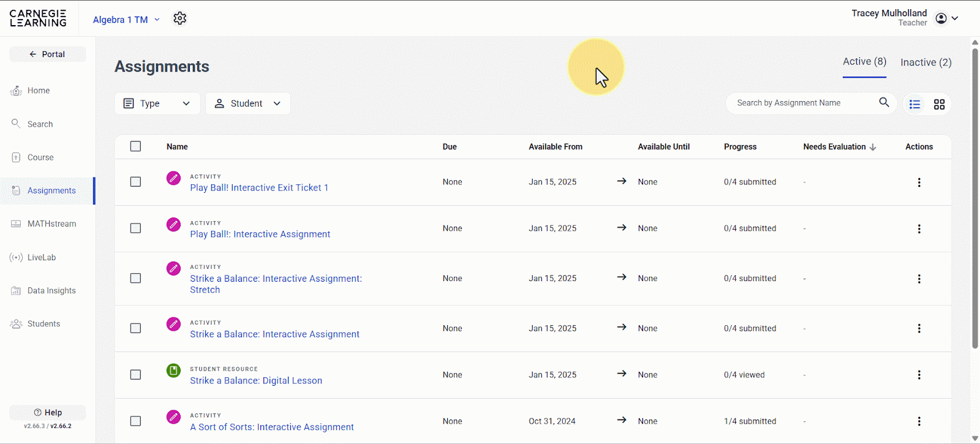Viewport: 980px width, 444px height.
Task: Sort by Needs Evaluation arrow
Action: 873,147
